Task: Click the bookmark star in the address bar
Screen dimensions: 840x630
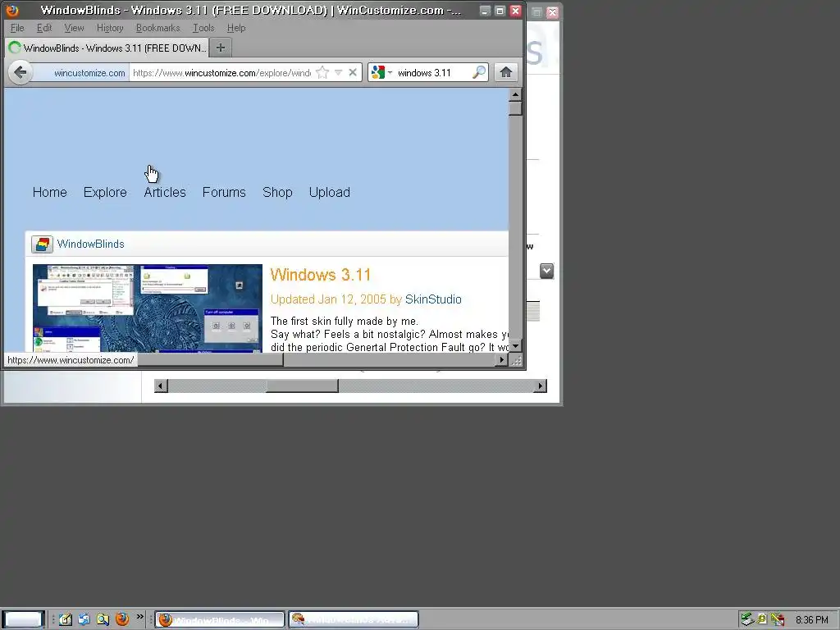Action: point(322,72)
